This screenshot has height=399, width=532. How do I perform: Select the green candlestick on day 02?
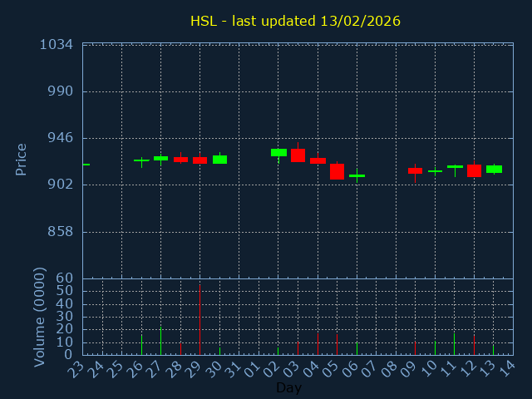pyautogui.click(x=278, y=152)
